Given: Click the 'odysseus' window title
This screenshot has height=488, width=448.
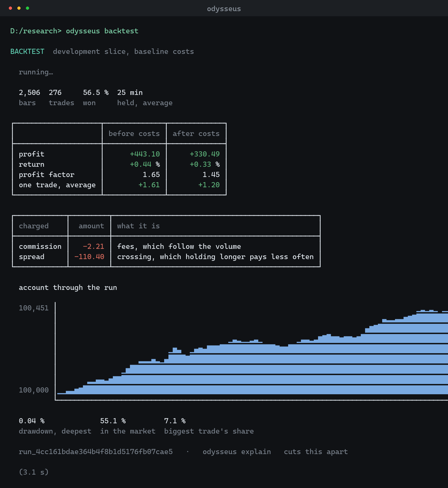Looking at the screenshot, I should (x=224, y=9).
